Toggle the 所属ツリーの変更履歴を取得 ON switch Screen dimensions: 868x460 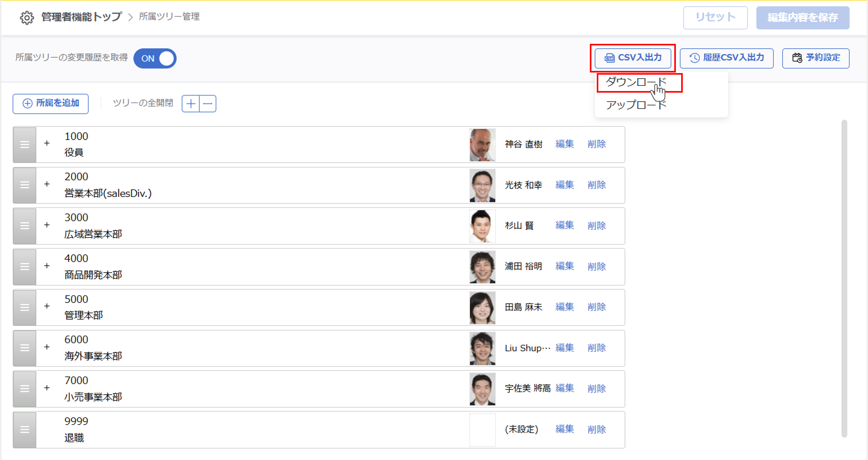pyautogui.click(x=155, y=58)
